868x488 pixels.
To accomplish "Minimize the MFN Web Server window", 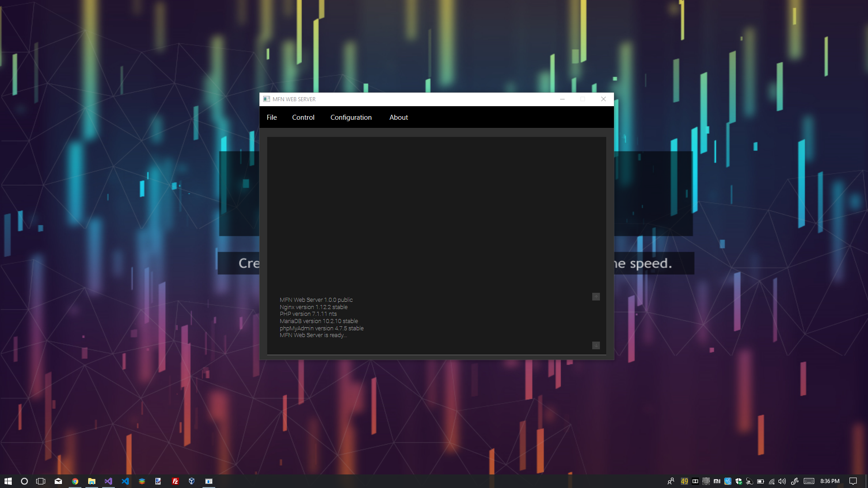I will tap(562, 99).
